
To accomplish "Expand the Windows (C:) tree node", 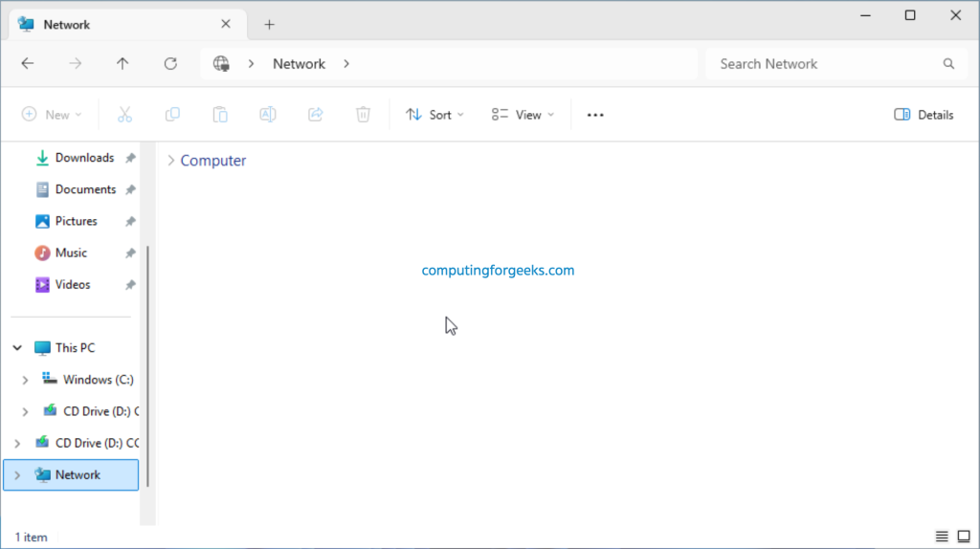I will tap(25, 380).
